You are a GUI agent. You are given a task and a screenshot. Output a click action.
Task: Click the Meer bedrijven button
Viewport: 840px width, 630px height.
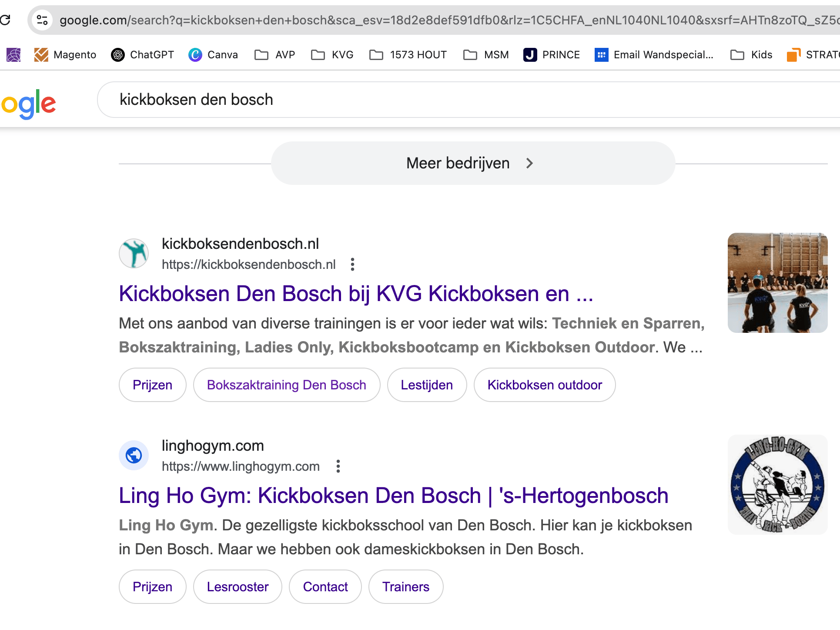(x=473, y=163)
